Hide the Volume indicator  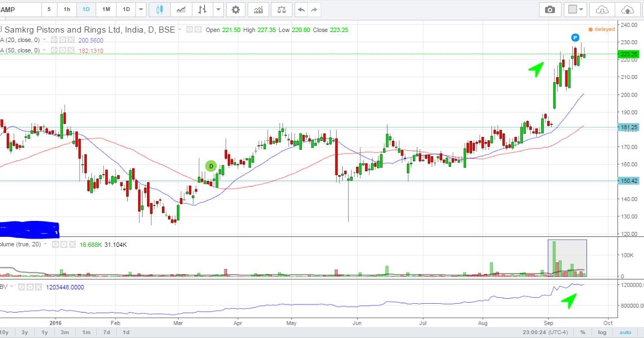[x=55, y=245]
